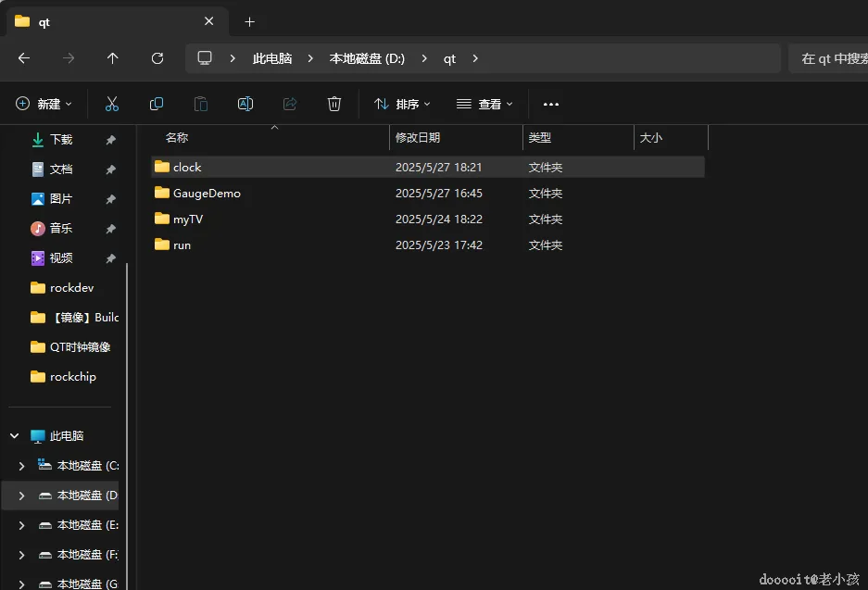
Task: Click 此电脑 in the address breadcrumb
Action: tap(272, 58)
